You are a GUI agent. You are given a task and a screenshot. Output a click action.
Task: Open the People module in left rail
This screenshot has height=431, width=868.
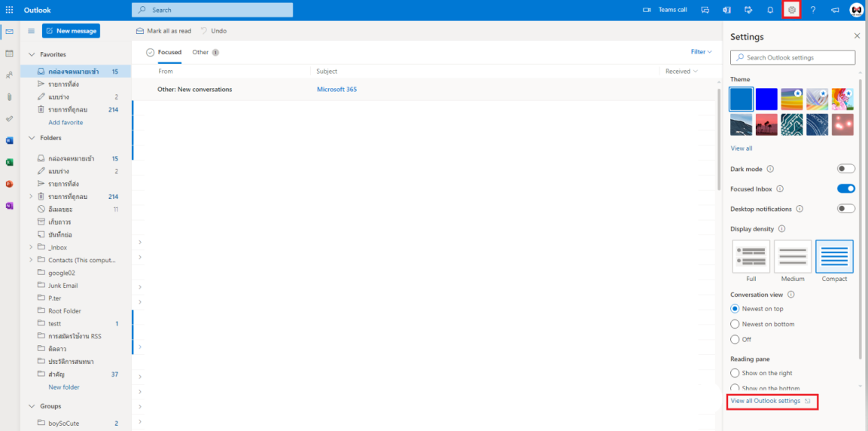point(10,75)
